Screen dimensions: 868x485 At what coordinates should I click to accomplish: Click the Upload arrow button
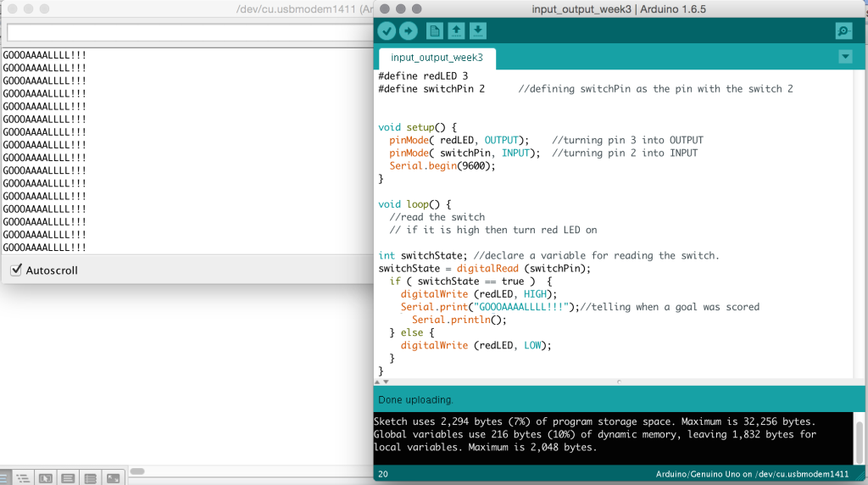click(x=409, y=31)
